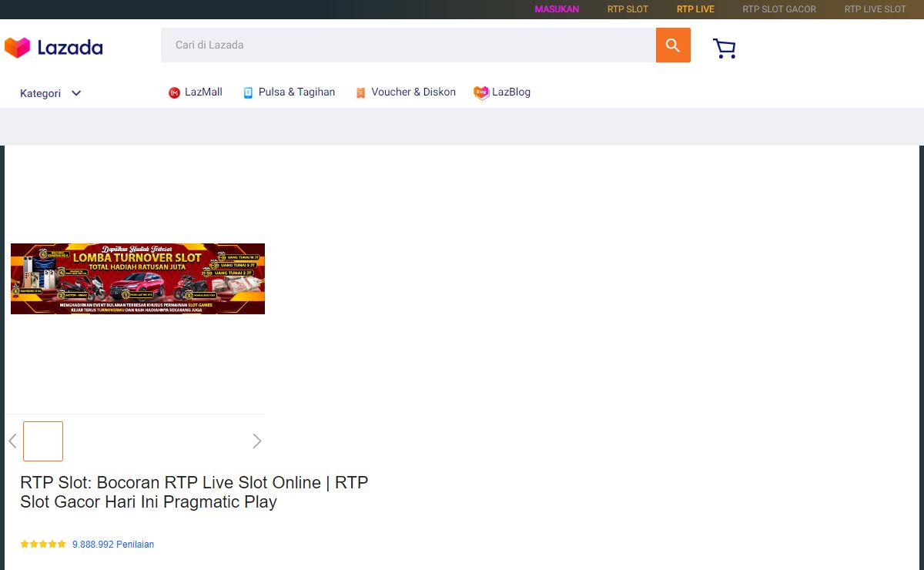Open the RTP LIVE top bar link
This screenshot has width=924, height=570.
click(695, 9)
